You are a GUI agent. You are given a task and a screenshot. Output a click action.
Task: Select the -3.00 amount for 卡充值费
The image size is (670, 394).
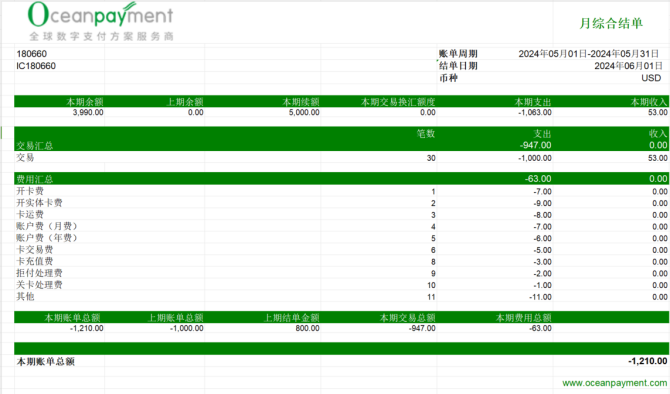pos(542,262)
